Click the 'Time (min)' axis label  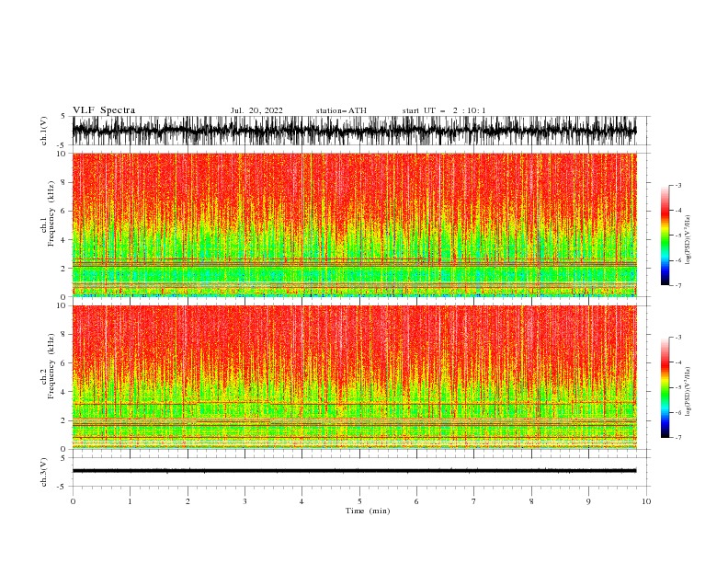368,511
